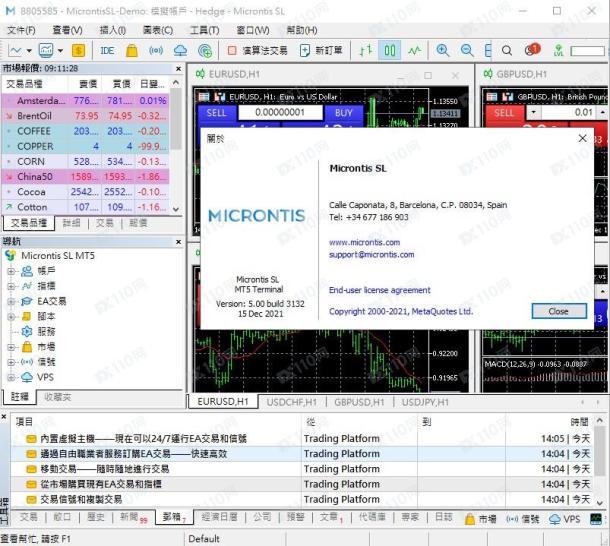Open VPS shortcut in Toolbox bottom bar
This screenshot has width=610, height=546.
[x=564, y=519]
